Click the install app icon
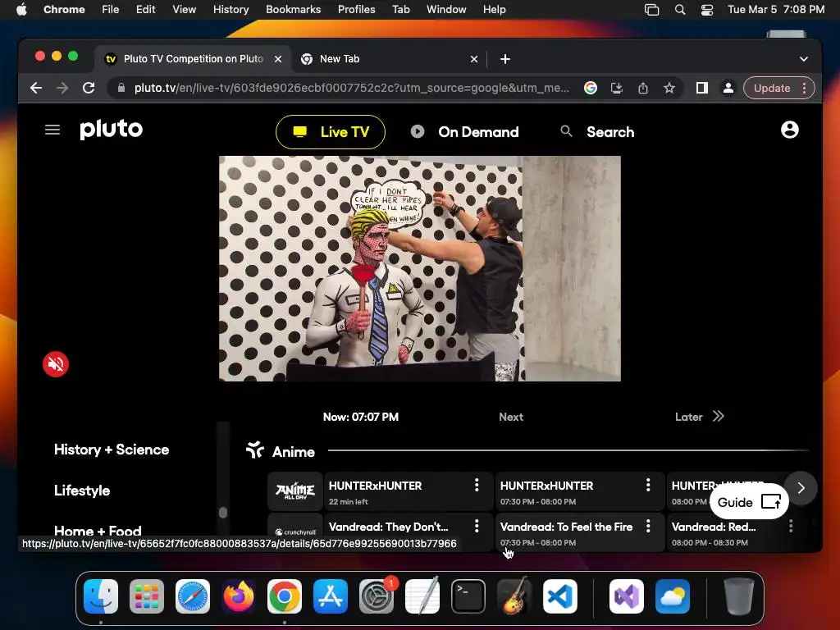Viewport: 840px width, 630px height. (617, 88)
